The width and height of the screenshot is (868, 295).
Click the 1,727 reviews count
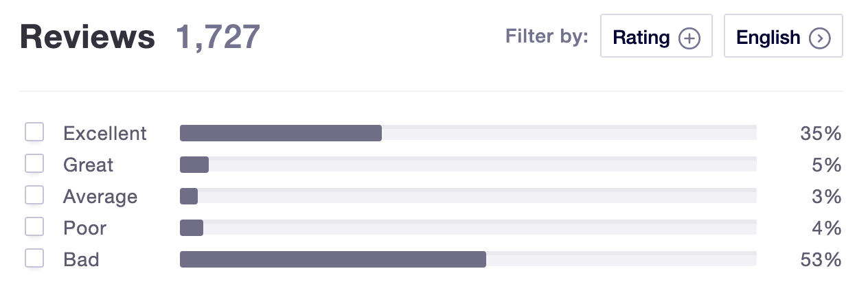pos(218,37)
